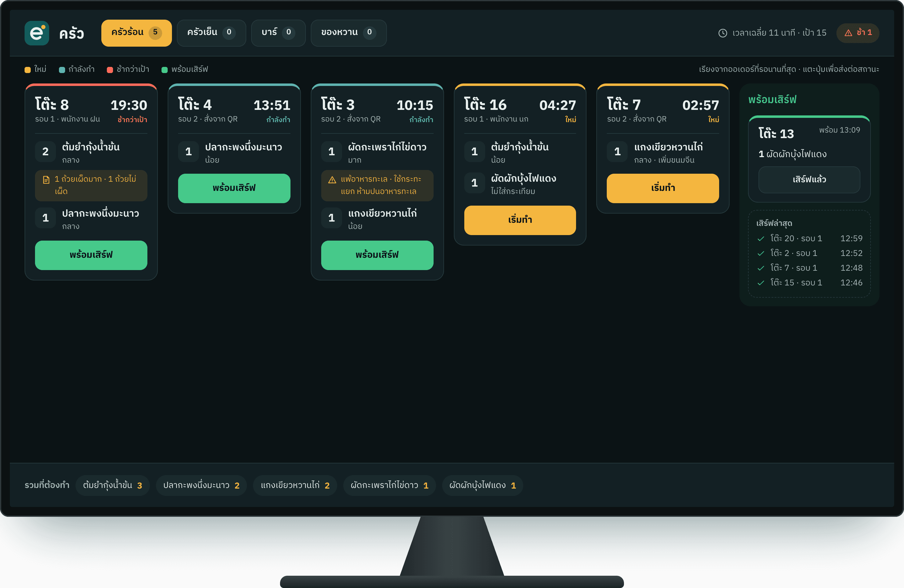
Task: Click the โต๊ะ 8 timer 19:30
Action: [x=129, y=105]
